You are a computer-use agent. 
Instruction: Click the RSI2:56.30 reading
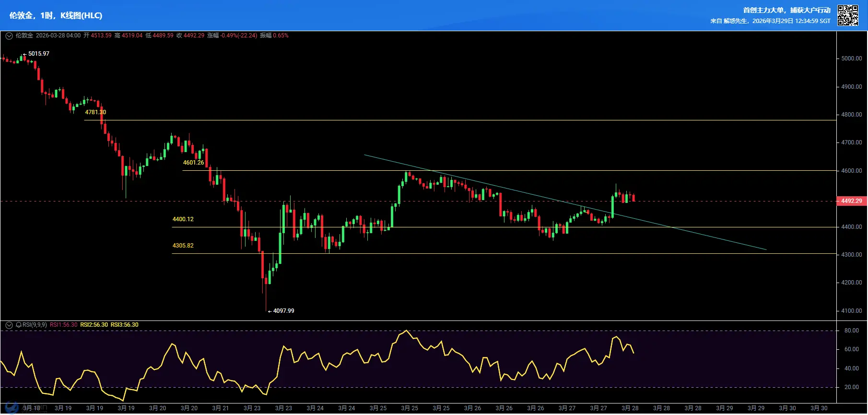tap(94, 325)
